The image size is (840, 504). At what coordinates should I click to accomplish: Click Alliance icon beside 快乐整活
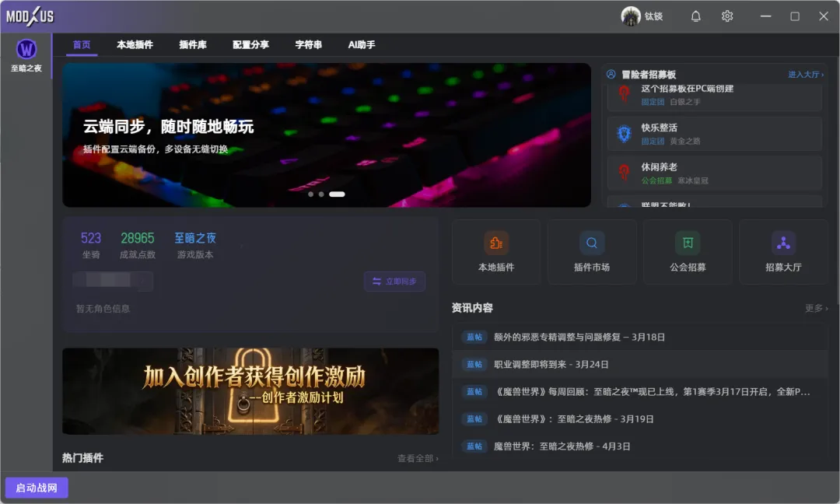pos(624,133)
